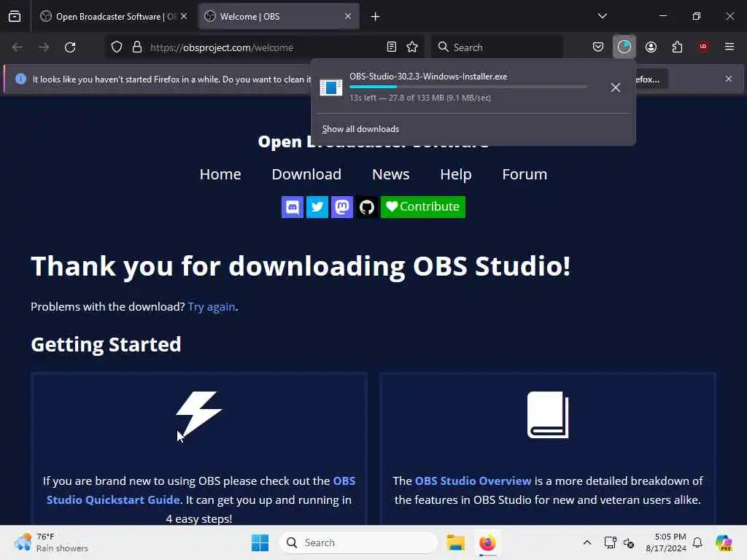
Task: Close the Welcome | OBS tab
Action: coord(348,16)
